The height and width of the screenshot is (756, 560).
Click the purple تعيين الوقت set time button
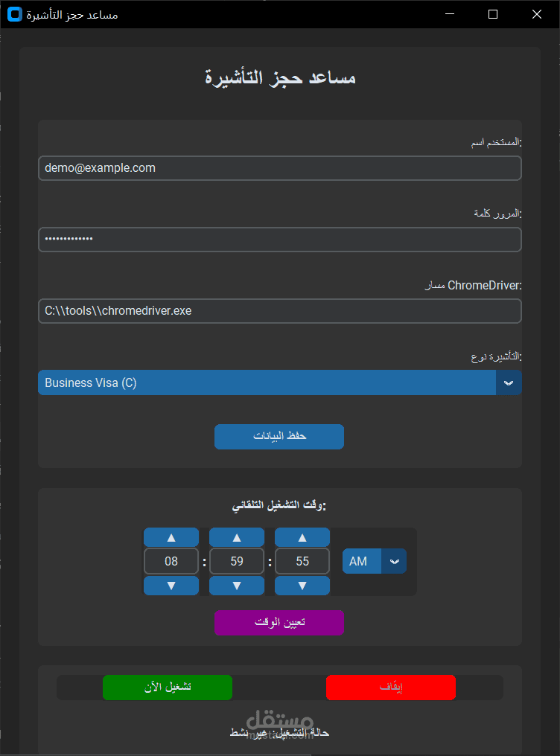coord(279,623)
